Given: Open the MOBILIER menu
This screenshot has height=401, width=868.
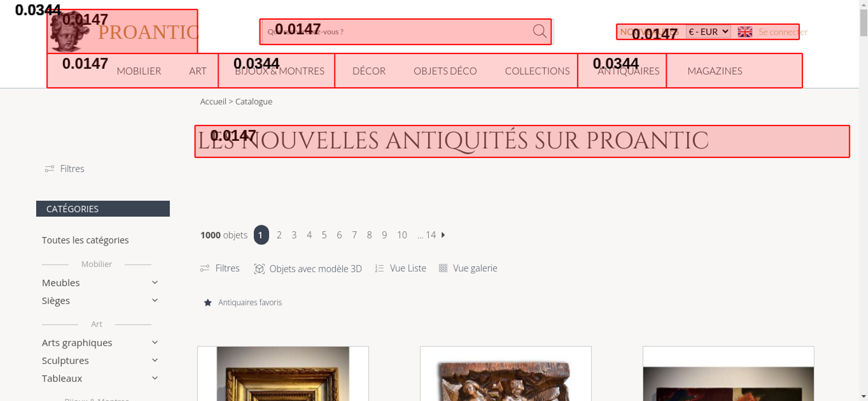Looking at the screenshot, I should click(139, 71).
